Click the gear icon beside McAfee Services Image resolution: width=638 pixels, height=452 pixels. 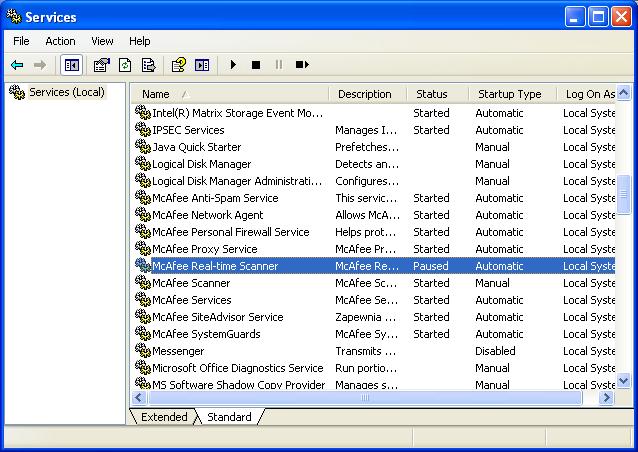tap(143, 300)
